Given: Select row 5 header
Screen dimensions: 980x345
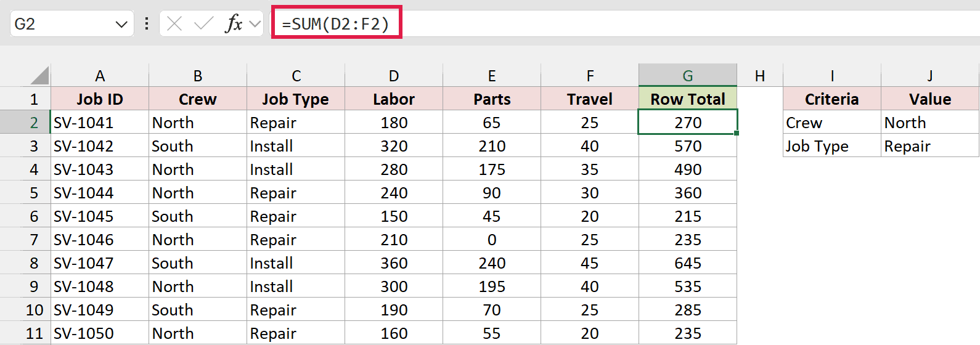Looking at the screenshot, I should coord(25,192).
